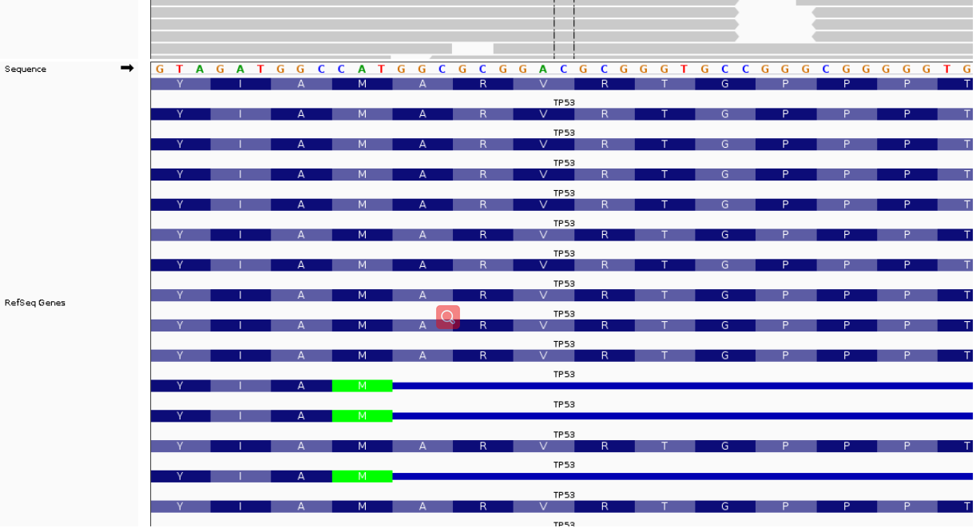This screenshot has height=528, width=980.
Task: Click the V codon box in the translation track
Action: pos(542,83)
